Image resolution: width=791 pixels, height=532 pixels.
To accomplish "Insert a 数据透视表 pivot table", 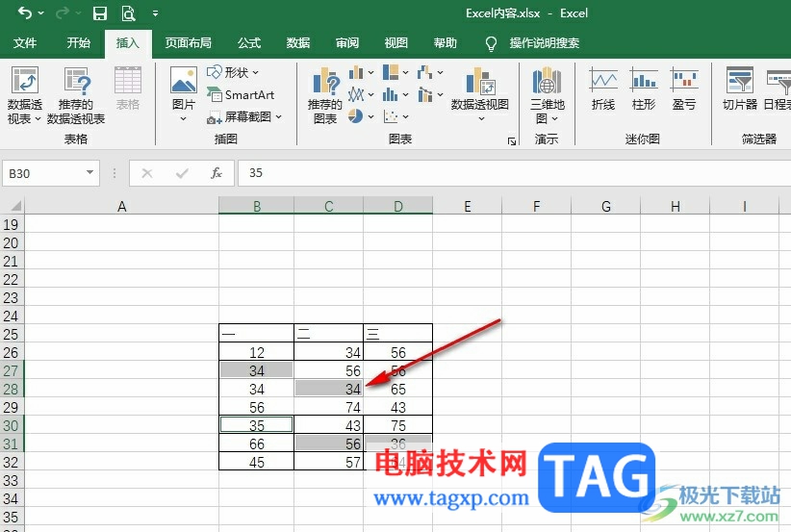I will tap(25, 96).
